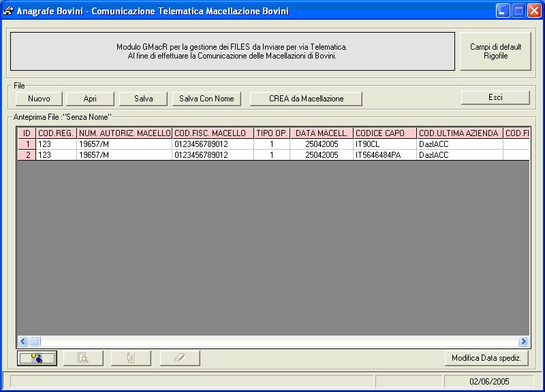Click the Modifica Data spediz. button

[x=486, y=358]
